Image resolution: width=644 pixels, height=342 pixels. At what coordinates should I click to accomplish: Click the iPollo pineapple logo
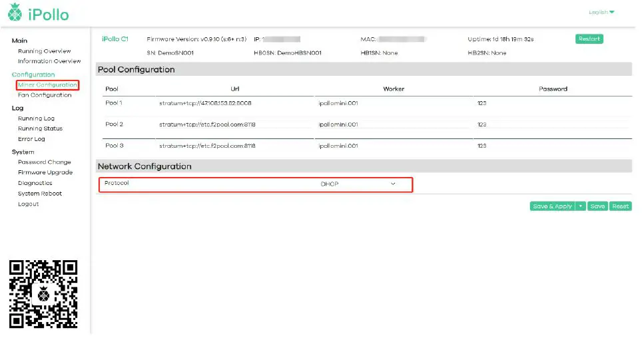click(15, 12)
